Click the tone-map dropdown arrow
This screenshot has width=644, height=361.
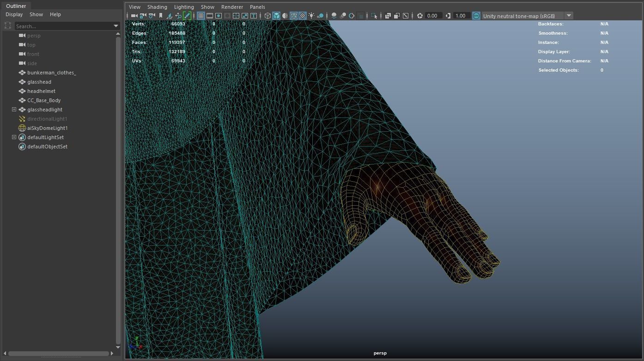(569, 16)
